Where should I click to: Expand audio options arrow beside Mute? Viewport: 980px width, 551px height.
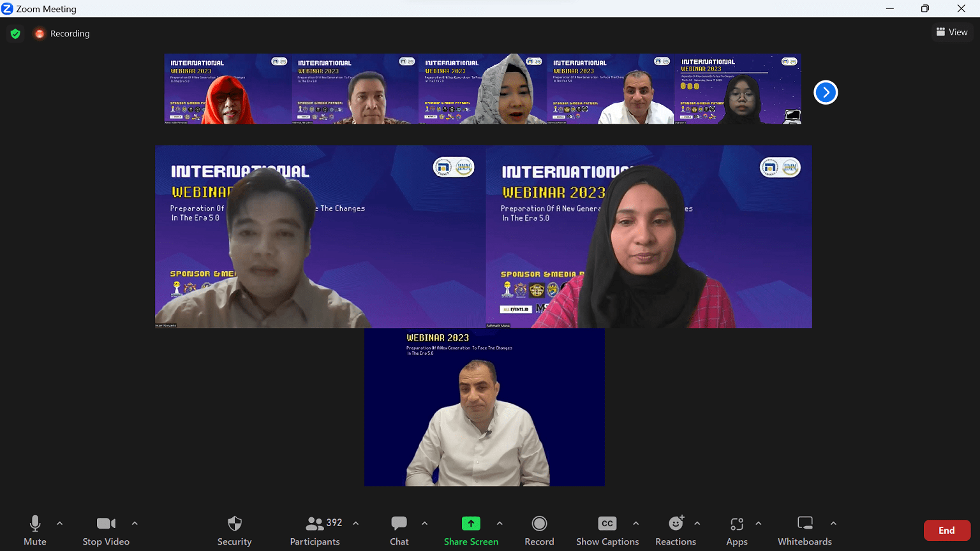coord(60,524)
